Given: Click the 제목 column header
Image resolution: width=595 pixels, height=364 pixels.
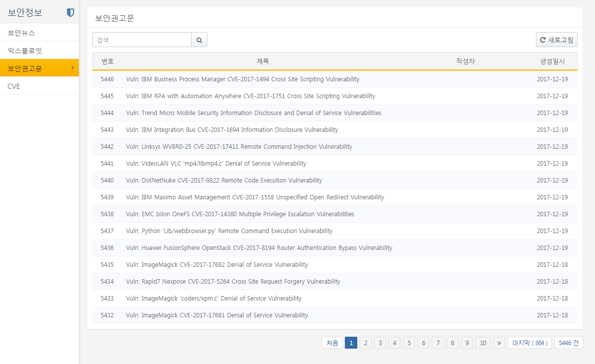Looking at the screenshot, I should [x=263, y=61].
